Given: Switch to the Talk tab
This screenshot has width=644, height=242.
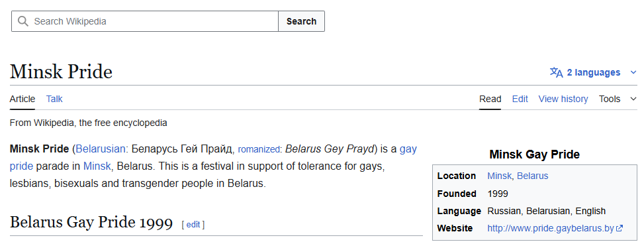Looking at the screenshot, I should point(54,99).
